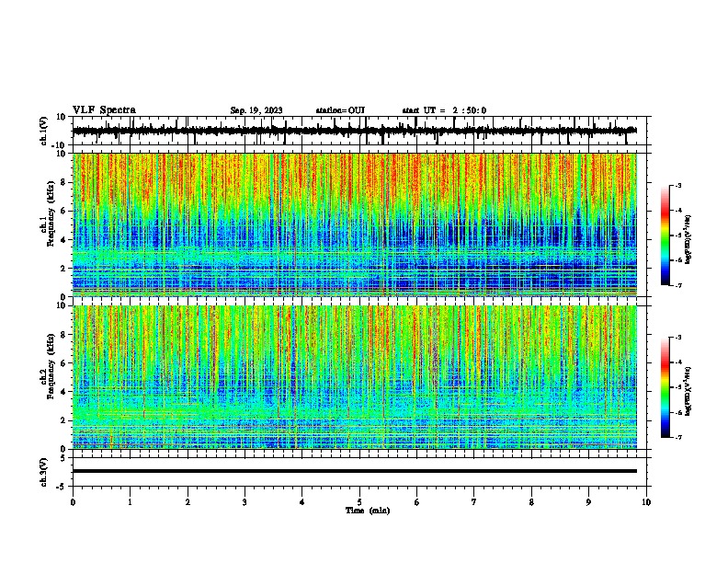The width and height of the screenshot is (728, 563).
Task: Click the ch.1 spectrogram color scale bar
Action: point(665,236)
